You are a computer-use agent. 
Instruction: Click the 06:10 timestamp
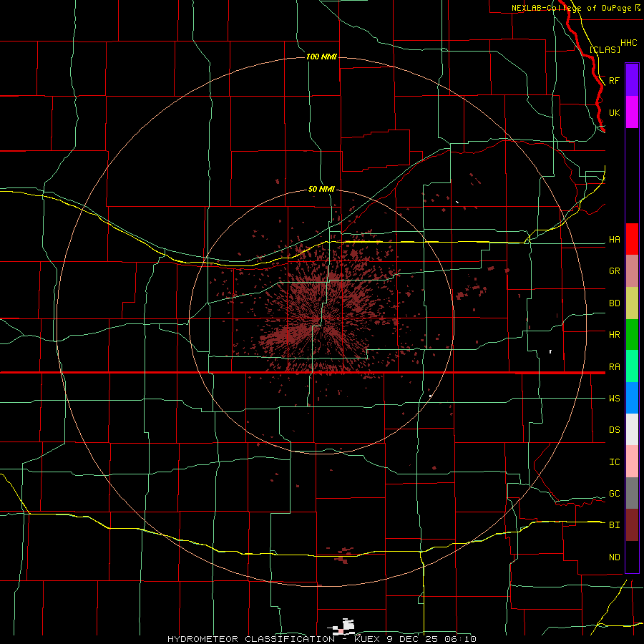click(459, 639)
